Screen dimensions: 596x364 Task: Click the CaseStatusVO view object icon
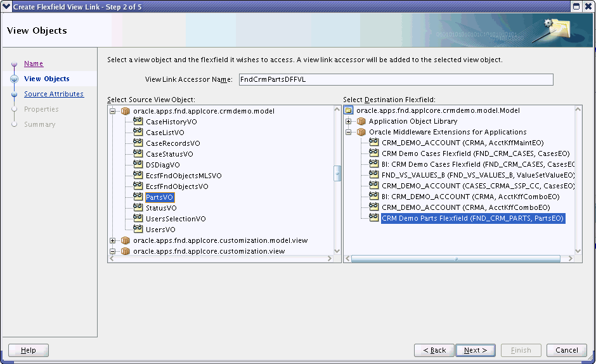pos(138,153)
